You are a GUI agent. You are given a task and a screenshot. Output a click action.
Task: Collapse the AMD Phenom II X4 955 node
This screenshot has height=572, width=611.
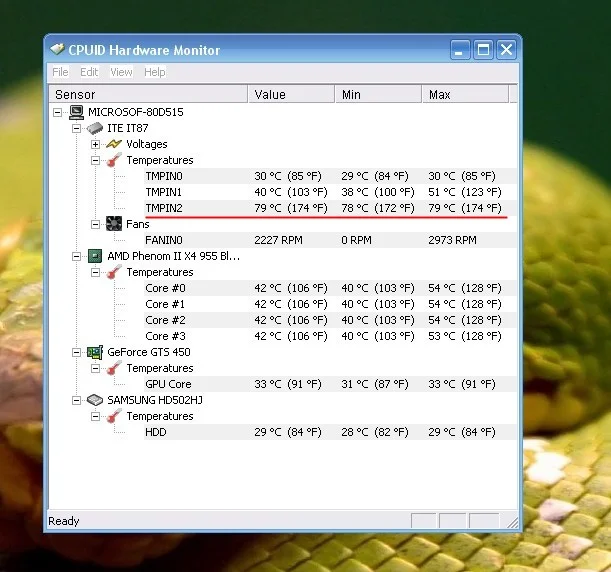coord(76,256)
